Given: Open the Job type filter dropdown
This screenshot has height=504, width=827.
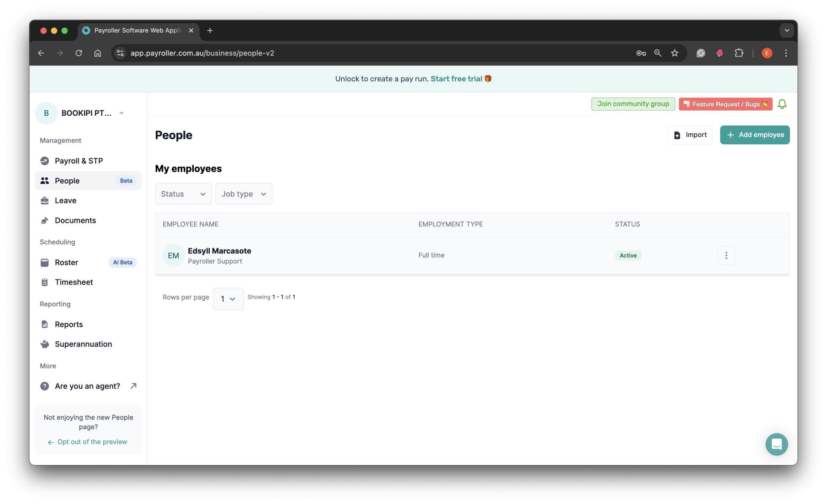Looking at the screenshot, I should pyautogui.click(x=244, y=194).
